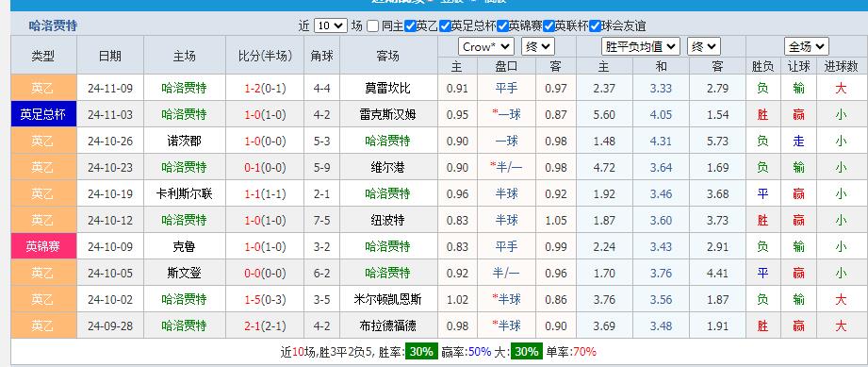868x367 pixels.
Task: Open opponent 纽波特 team link
Action: (x=388, y=220)
